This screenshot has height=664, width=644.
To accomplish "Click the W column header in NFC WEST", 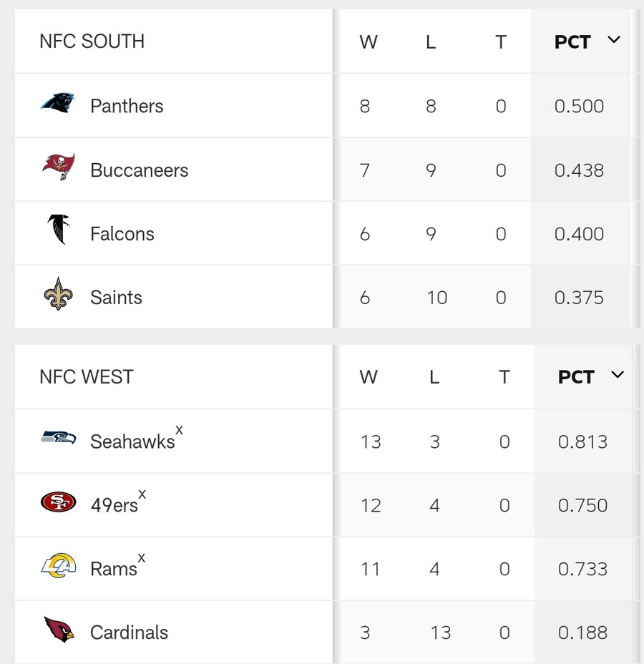I will click(369, 376).
